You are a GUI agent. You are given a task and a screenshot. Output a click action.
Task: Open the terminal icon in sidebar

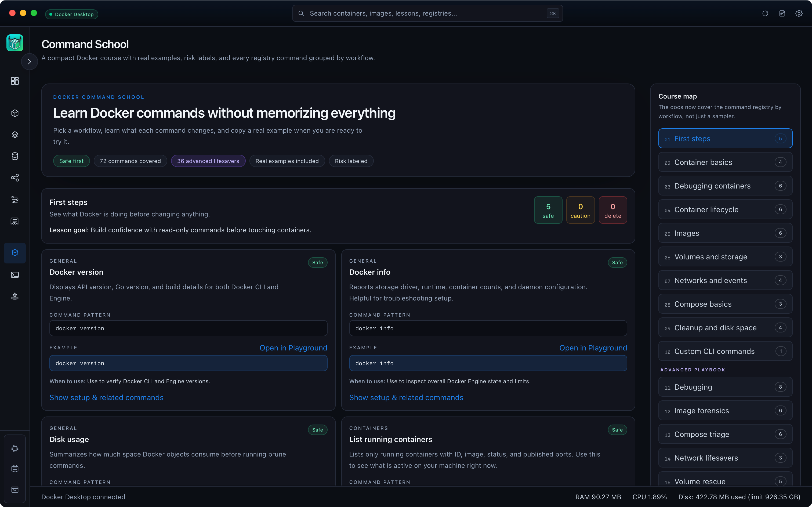pos(15,275)
